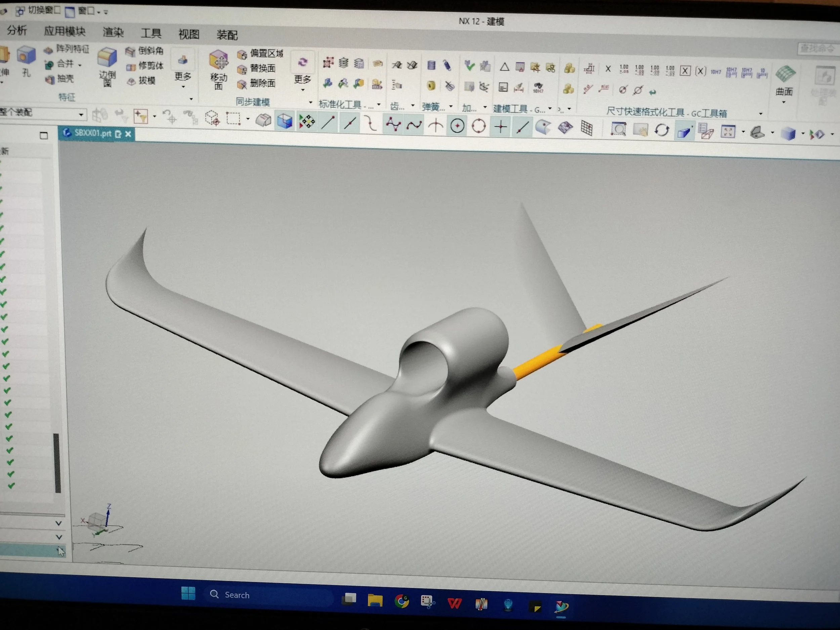The image size is (840, 630).
Task: Toggle the snap midpoint option
Action: pyautogui.click(x=350, y=123)
